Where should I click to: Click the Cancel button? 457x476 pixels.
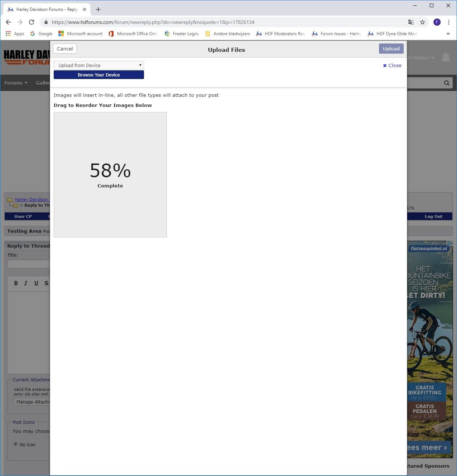pyautogui.click(x=65, y=49)
